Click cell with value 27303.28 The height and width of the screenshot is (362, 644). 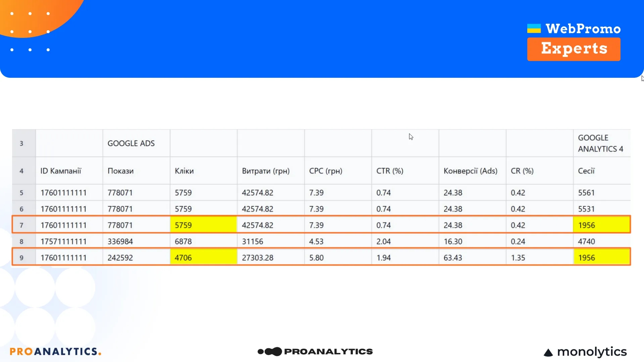258,258
